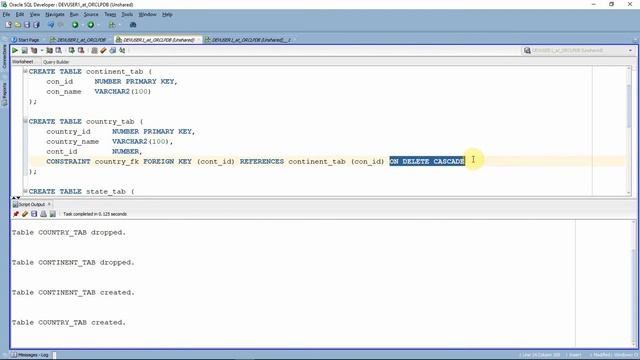Open the Run menu

74,14
